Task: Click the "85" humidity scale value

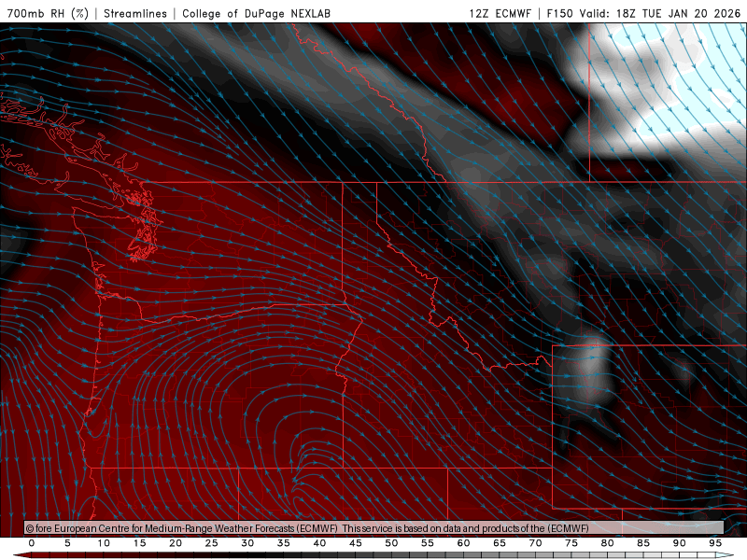Action: [x=643, y=543]
